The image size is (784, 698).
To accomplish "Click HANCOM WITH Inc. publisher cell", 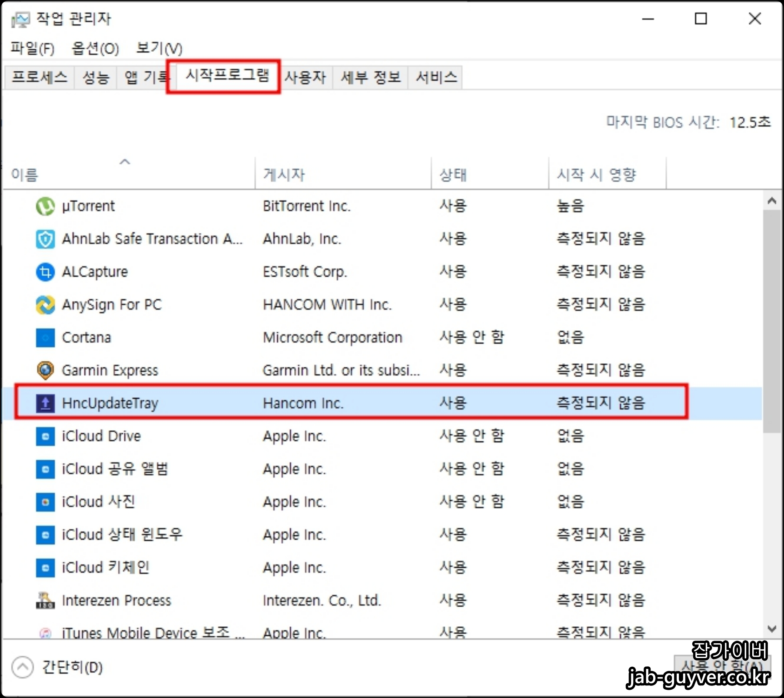I will (x=327, y=305).
